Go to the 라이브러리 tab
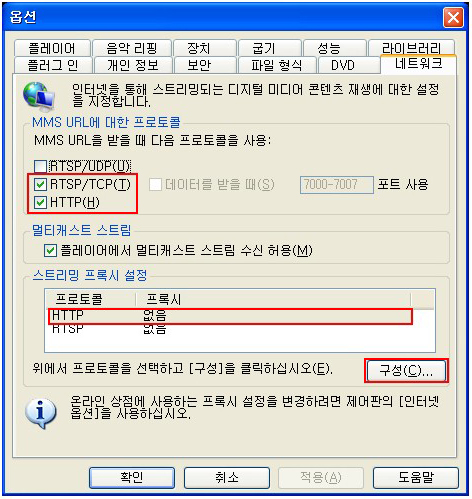The width and height of the screenshot is (472, 499). click(x=412, y=48)
